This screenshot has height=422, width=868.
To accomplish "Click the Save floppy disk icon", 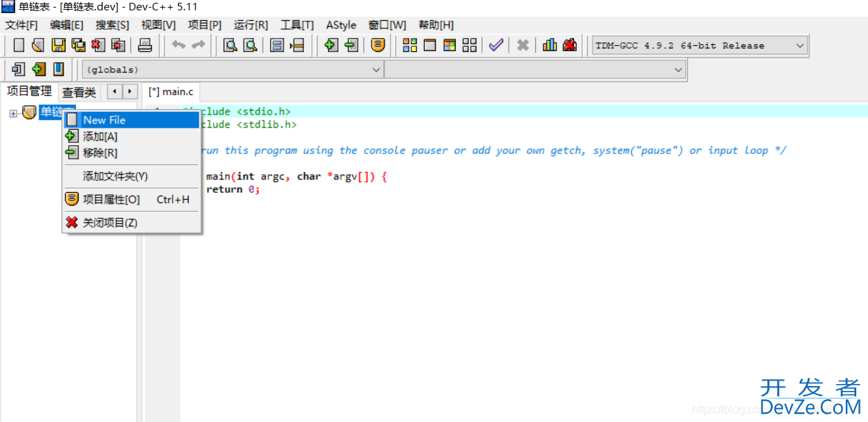I will (59, 46).
